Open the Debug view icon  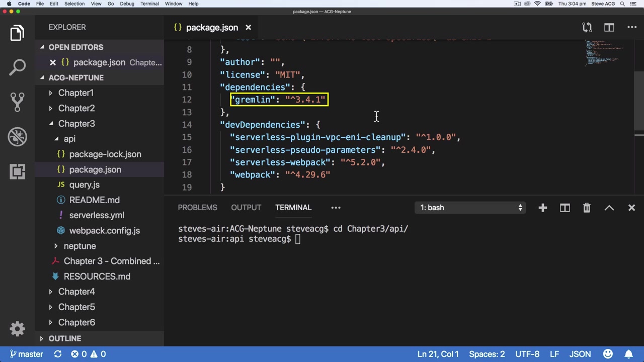pyautogui.click(x=17, y=137)
